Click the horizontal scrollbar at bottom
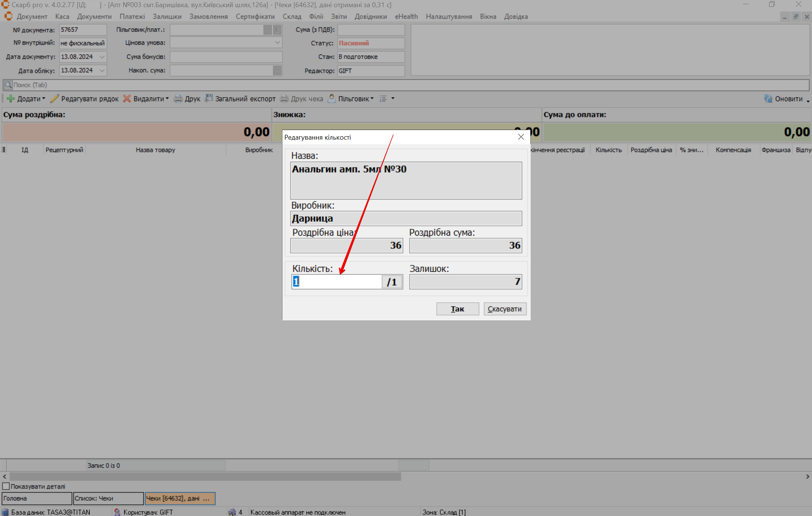812x516 pixels. (205, 476)
